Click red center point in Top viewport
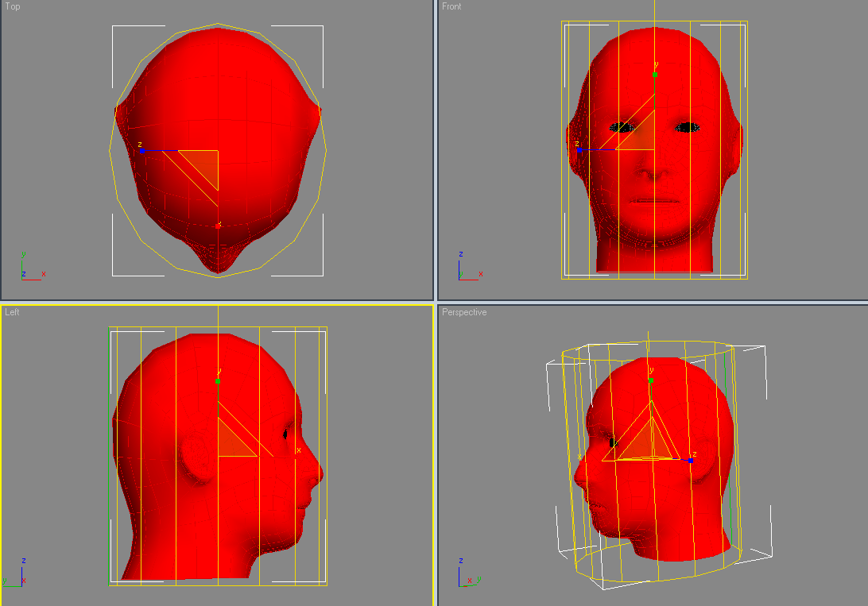Screen dimensions: 868x606 [x=218, y=226]
